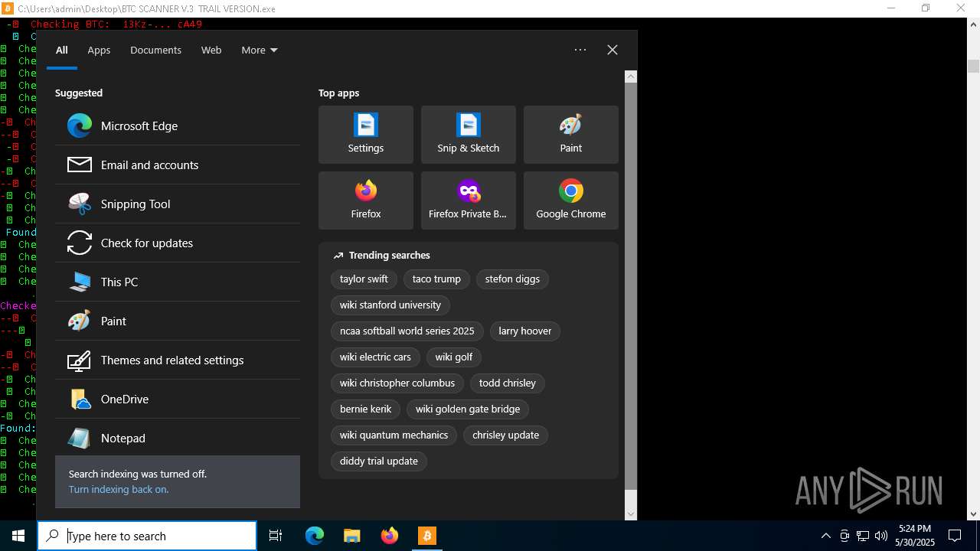
Task: Open Microsoft Edge from Suggested list
Action: pyautogui.click(x=178, y=126)
